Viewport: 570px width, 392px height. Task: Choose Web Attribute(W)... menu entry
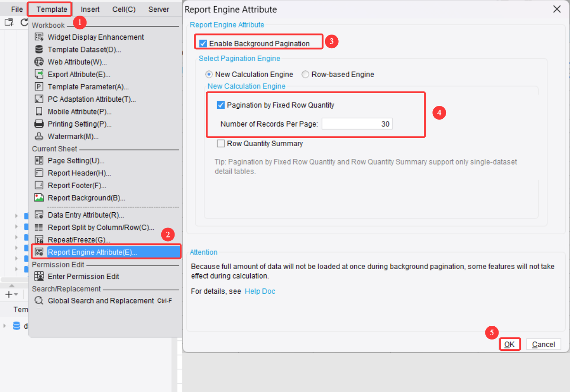pos(77,62)
